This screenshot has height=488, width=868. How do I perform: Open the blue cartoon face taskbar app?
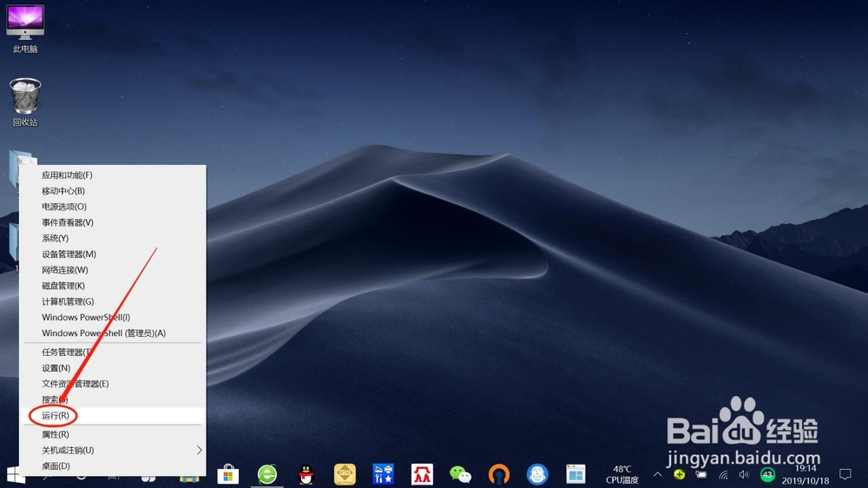tap(537, 475)
